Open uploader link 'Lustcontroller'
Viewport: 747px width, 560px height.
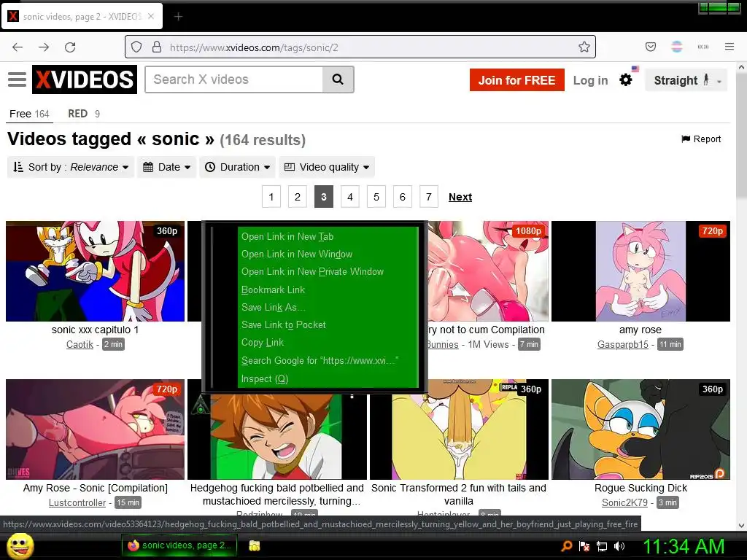pos(77,503)
